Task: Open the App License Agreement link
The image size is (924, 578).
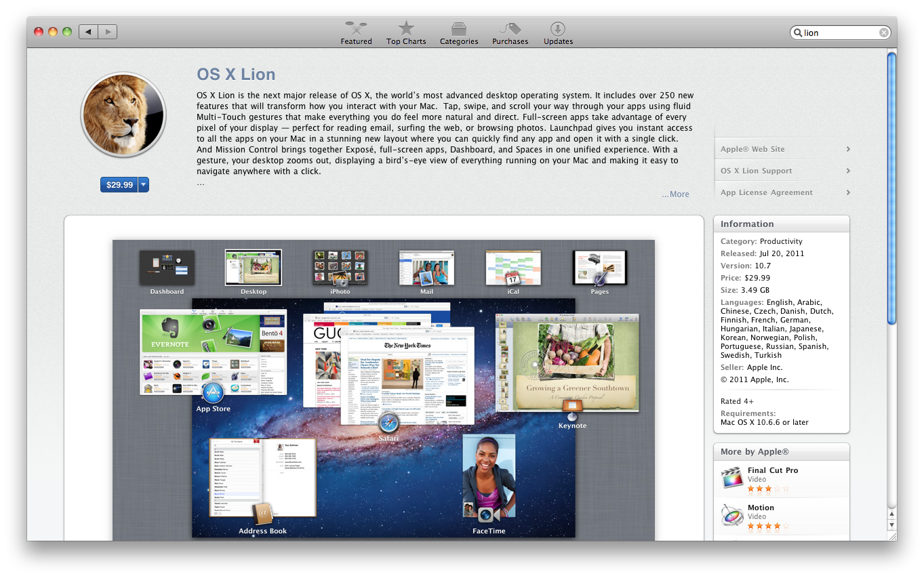Action: [766, 192]
